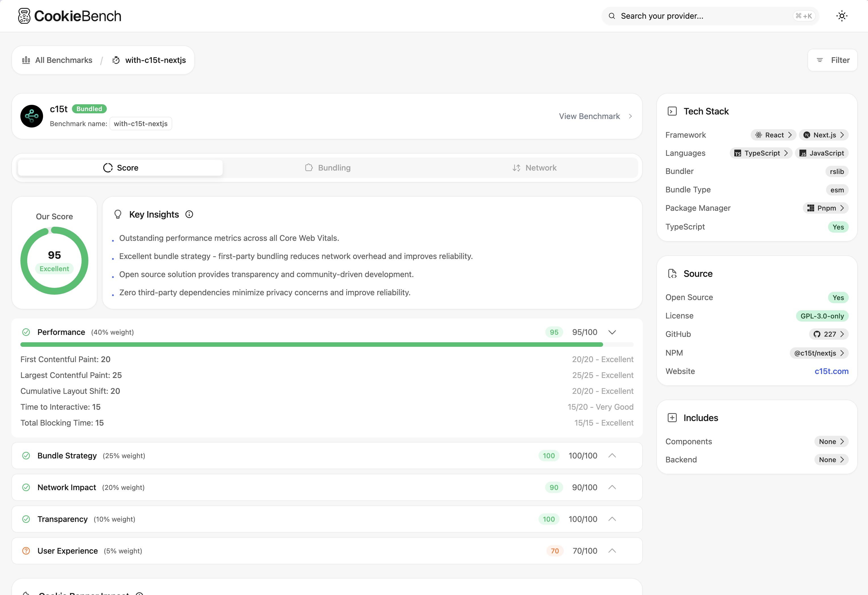Click the Transparency check icon
Viewport: 868px width, 595px height.
(26, 519)
